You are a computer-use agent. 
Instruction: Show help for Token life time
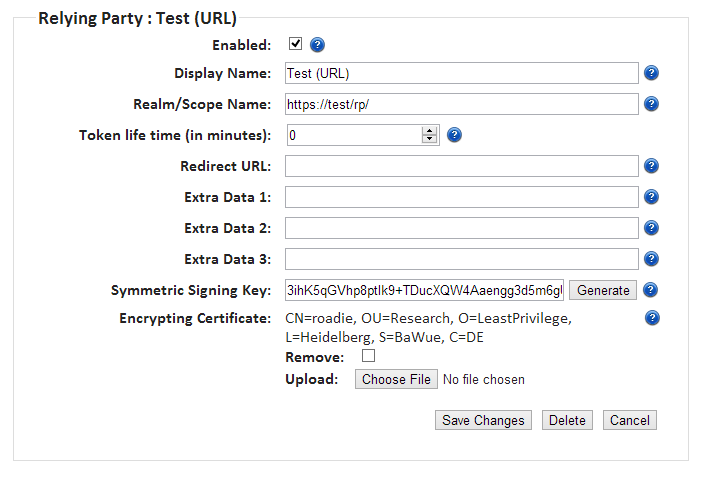coord(454,135)
